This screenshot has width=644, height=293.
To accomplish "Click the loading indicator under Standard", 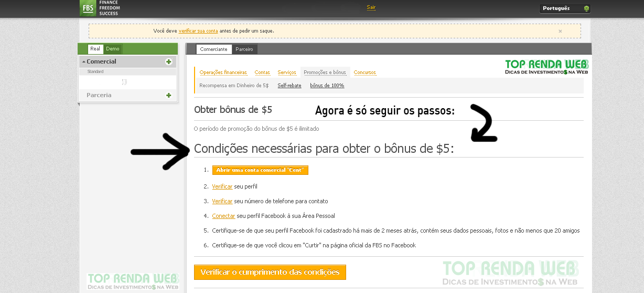I will click(125, 82).
